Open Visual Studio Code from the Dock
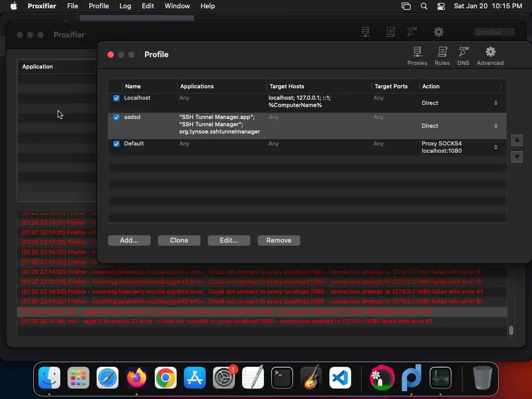Viewport: 532px width, 399px height. 340,378
